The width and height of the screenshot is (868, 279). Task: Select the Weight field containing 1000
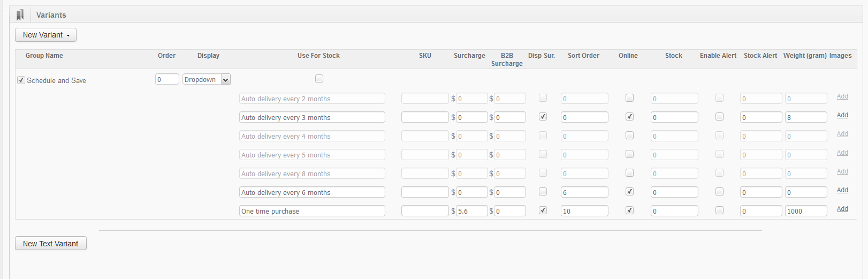(x=806, y=211)
